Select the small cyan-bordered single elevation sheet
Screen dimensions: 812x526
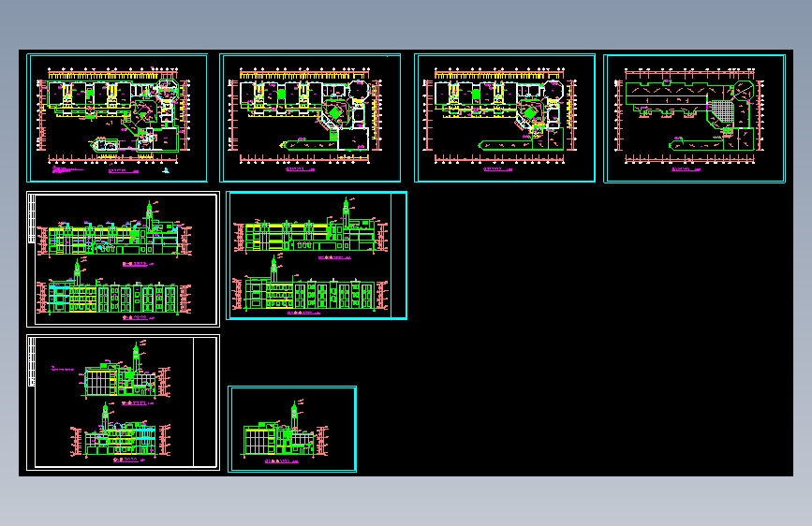[292, 429]
